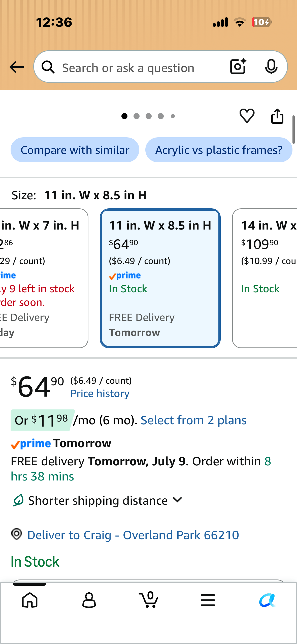The height and width of the screenshot is (644, 297).
Task: Open the account profile tab
Action: click(89, 600)
